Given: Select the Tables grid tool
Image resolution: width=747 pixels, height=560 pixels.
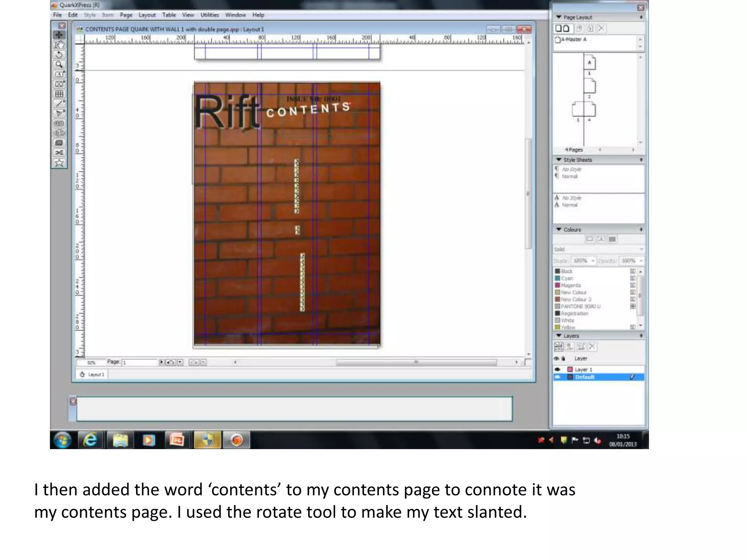Looking at the screenshot, I should click(x=59, y=94).
